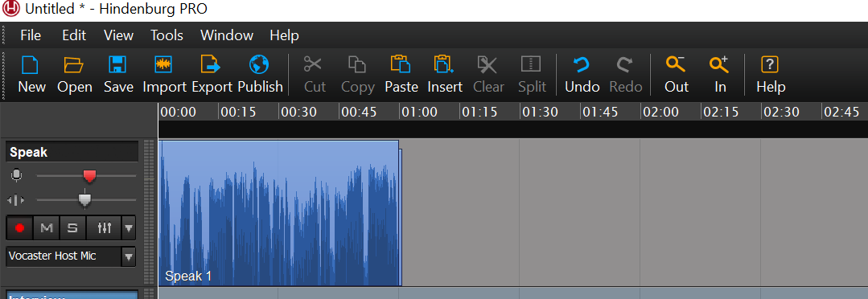Viewport: 868px width, 299px height.
Task: Click the 02:15 mark on timeline ruler
Action: pos(721,113)
